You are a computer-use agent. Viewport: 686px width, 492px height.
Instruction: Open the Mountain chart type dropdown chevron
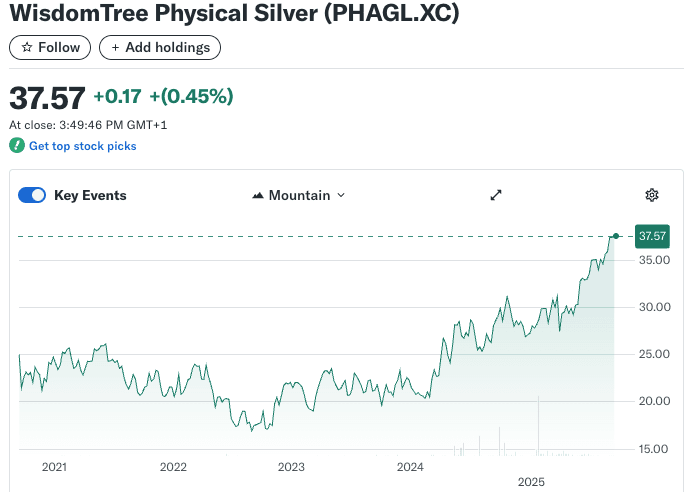[341, 195]
